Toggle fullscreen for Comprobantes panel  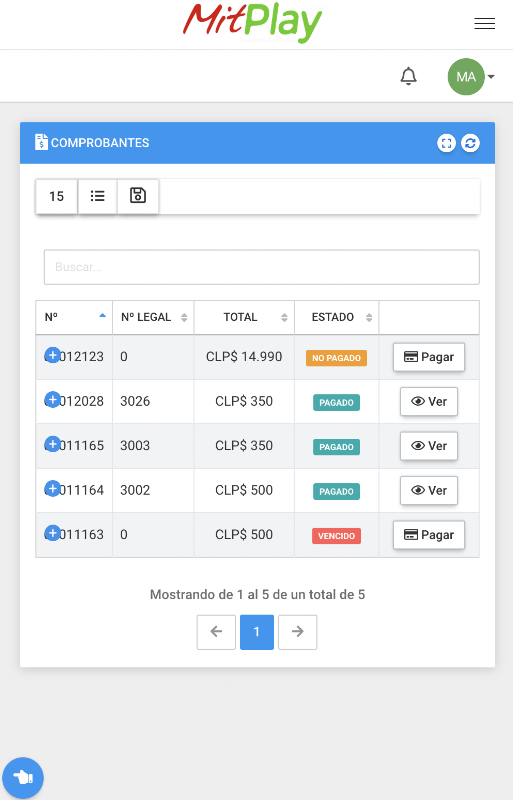[x=446, y=143]
